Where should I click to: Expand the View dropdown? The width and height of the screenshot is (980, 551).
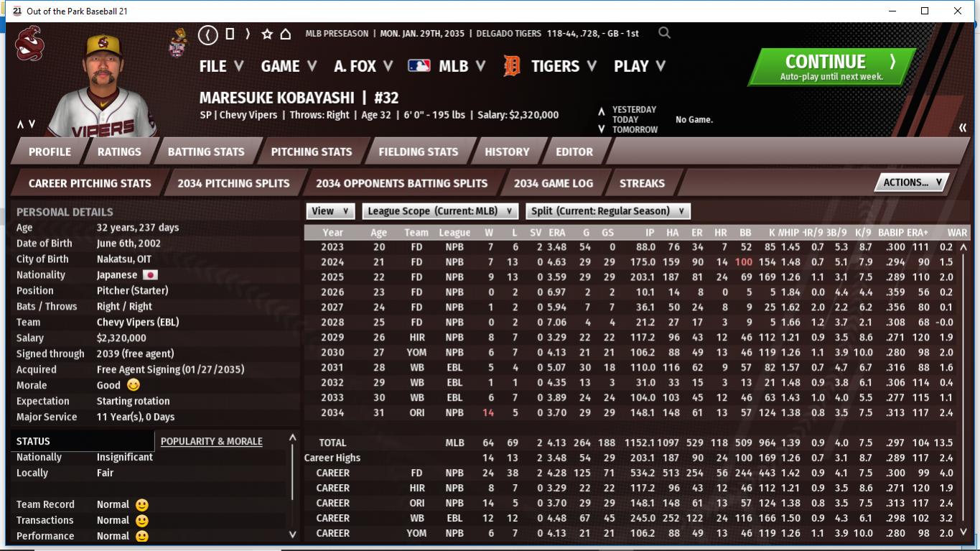click(x=330, y=211)
